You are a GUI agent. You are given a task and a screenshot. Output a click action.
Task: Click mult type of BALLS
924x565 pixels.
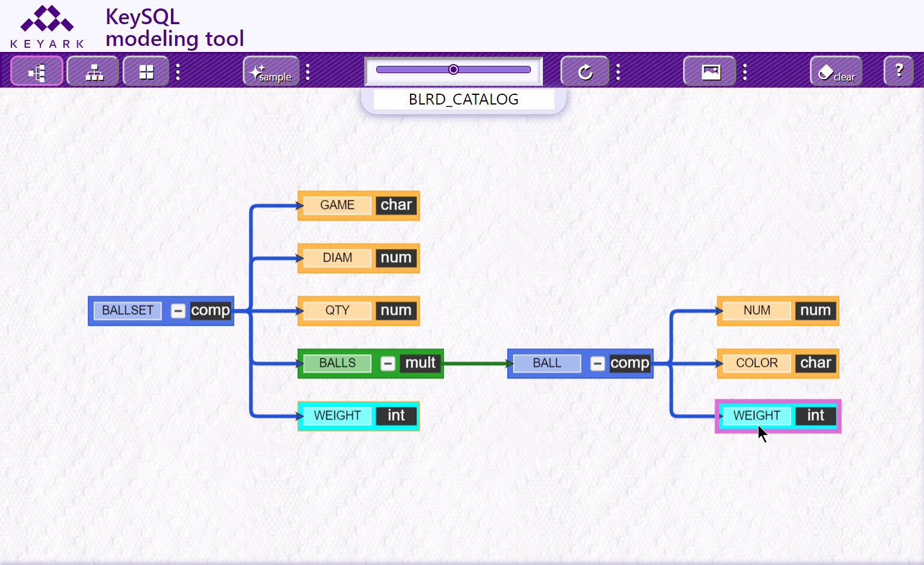[420, 363]
